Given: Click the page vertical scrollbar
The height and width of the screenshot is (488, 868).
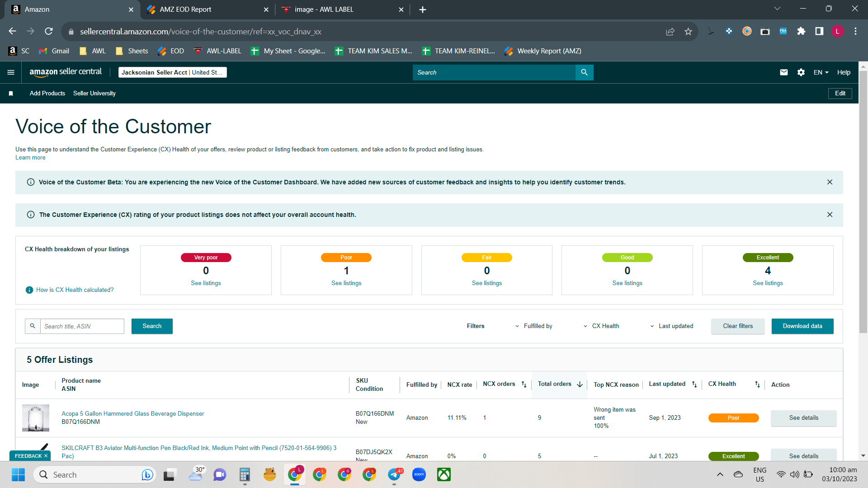Looking at the screenshot, I should point(863,202).
